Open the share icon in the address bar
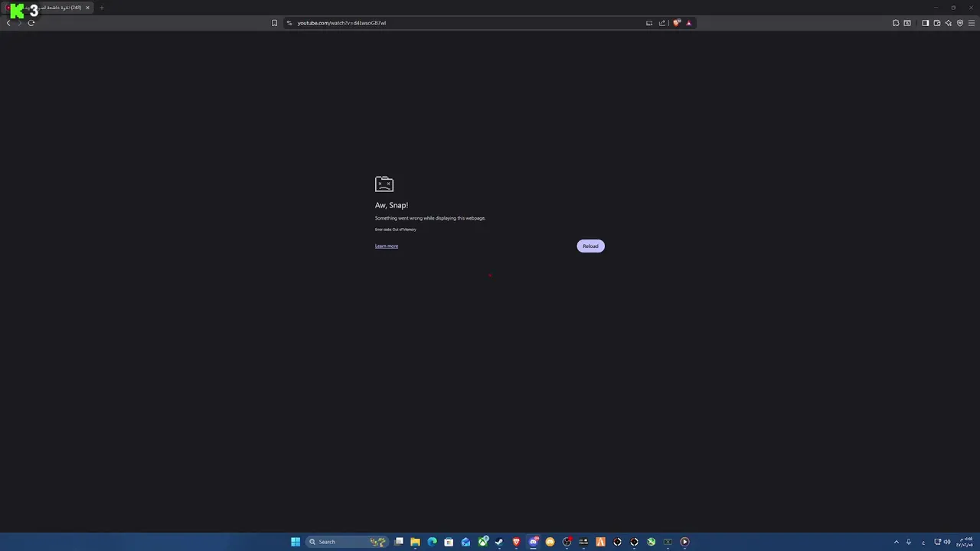This screenshot has height=551, width=980. (662, 23)
